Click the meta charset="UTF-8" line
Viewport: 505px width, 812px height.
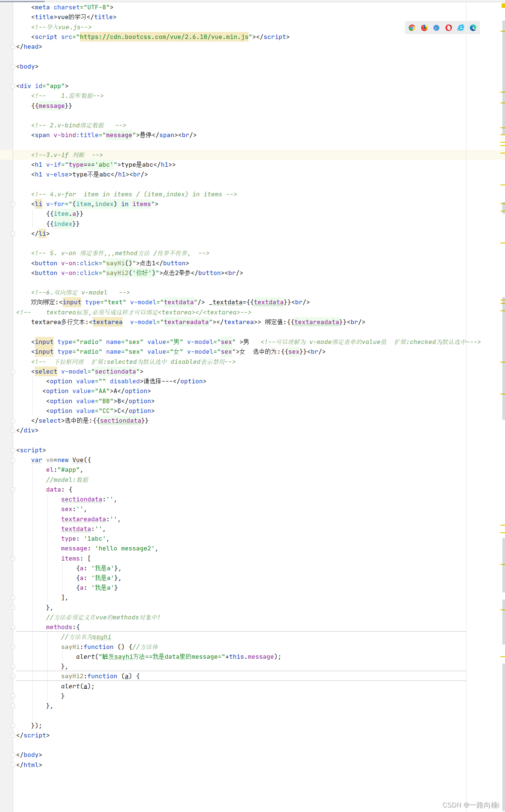click(72, 7)
